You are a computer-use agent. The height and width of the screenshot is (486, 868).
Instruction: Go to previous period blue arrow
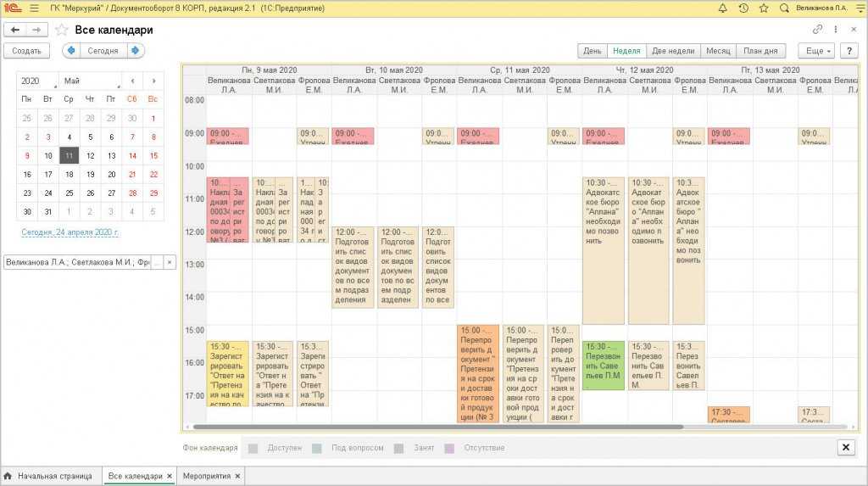(x=71, y=51)
